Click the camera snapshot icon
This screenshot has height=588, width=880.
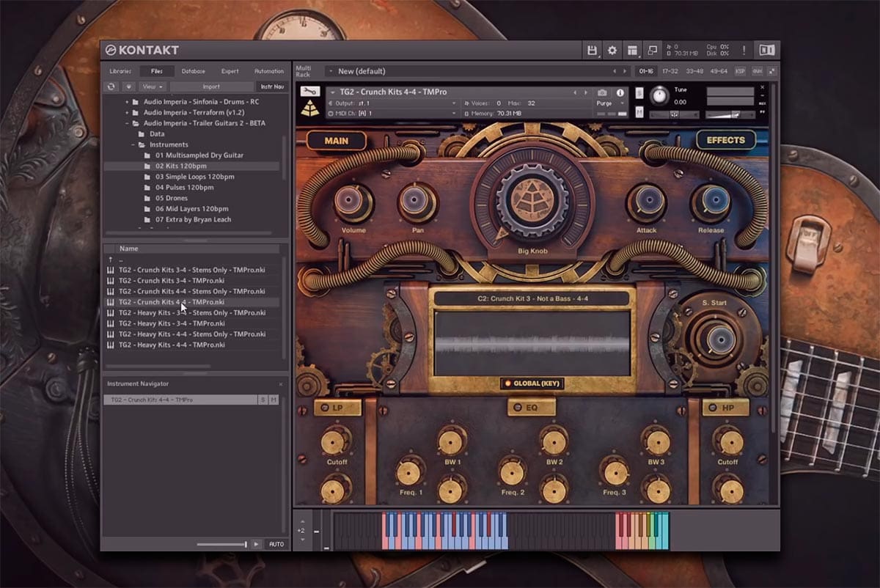coord(602,93)
